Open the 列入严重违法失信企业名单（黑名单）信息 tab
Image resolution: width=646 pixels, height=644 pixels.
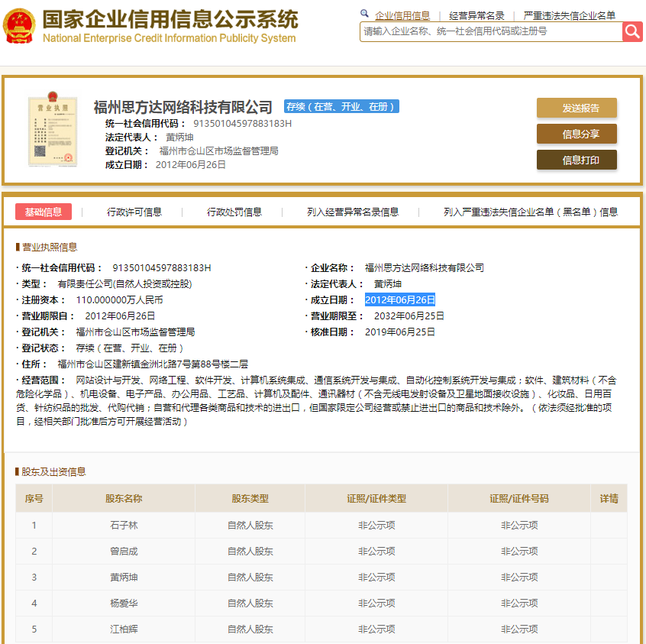(x=529, y=212)
